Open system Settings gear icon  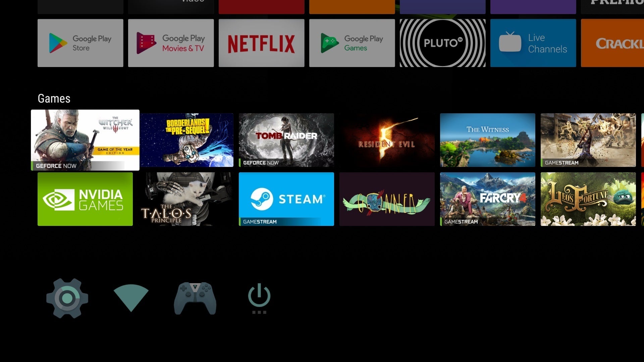point(67,298)
